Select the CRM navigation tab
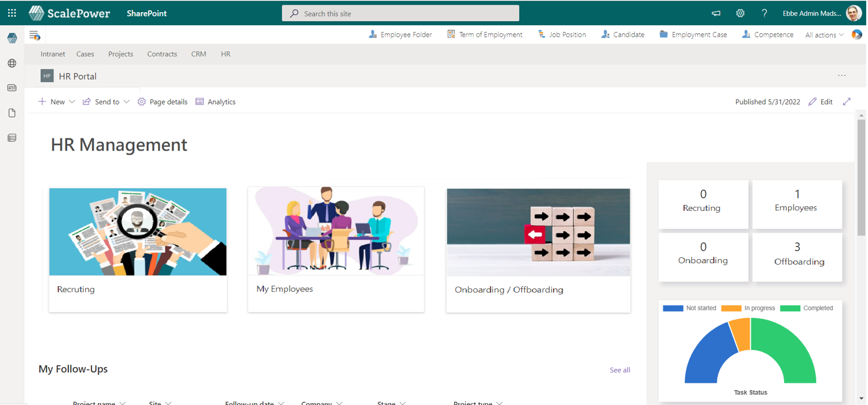The width and height of the screenshot is (868, 405). tap(198, 54)
